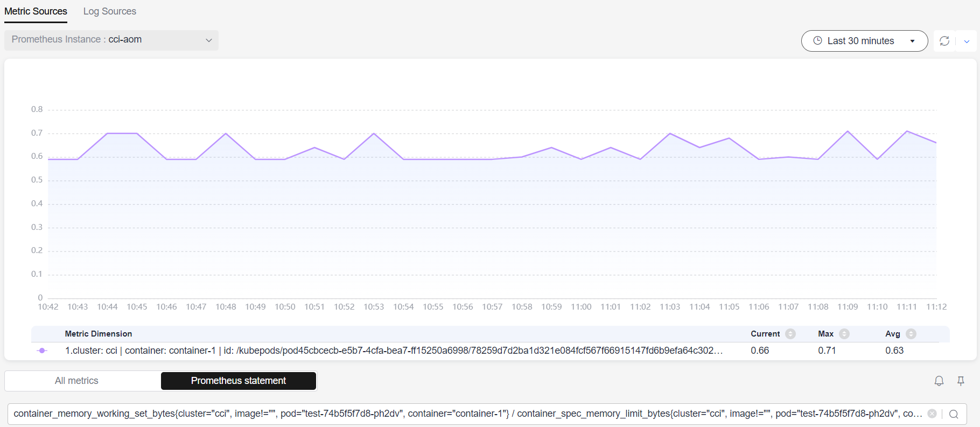Image resolution: width=980 pixels, height=427 pixels.
Task: Sort the table by the Max column
Action: pyautogui.click(x=844, y=334)
